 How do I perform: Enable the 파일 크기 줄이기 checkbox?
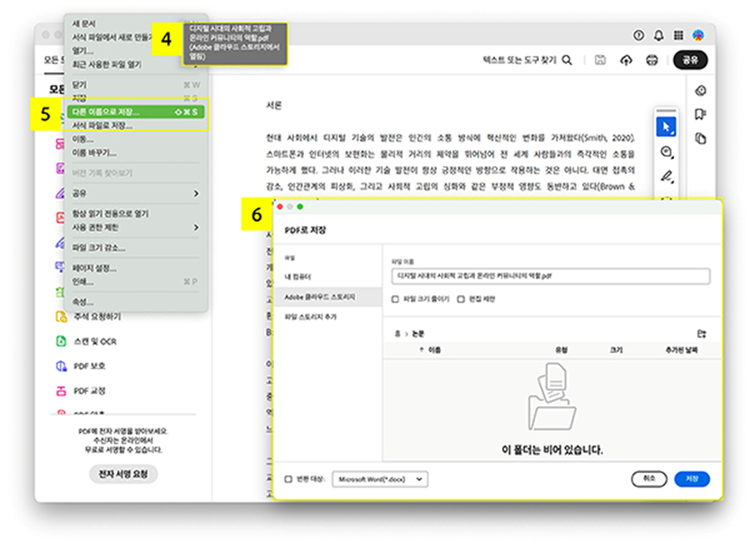[395, 299]
